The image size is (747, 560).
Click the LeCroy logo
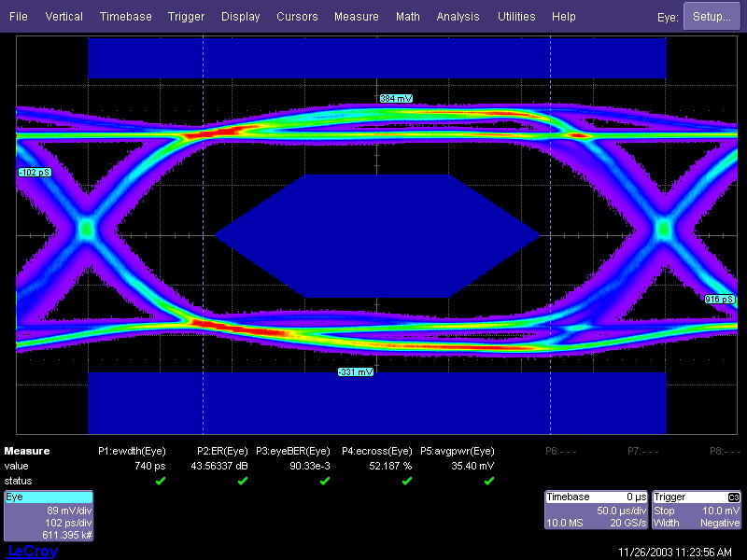[x=33, y=552]
